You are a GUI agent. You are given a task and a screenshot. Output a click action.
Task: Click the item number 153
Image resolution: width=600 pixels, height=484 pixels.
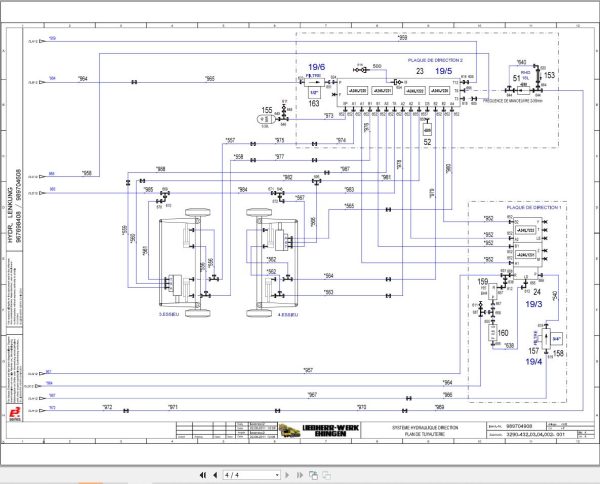coord(549,75)
